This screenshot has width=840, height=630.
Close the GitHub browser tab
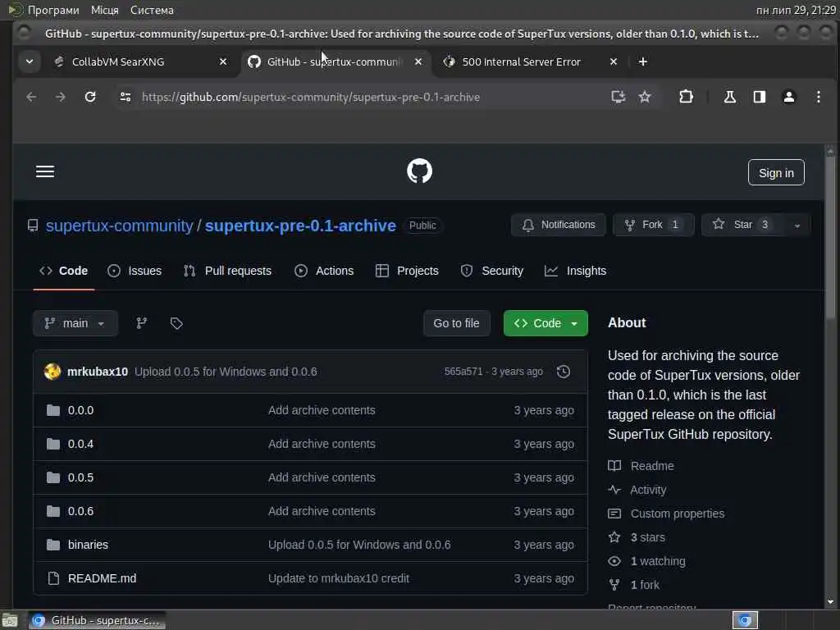coord(418,62)
